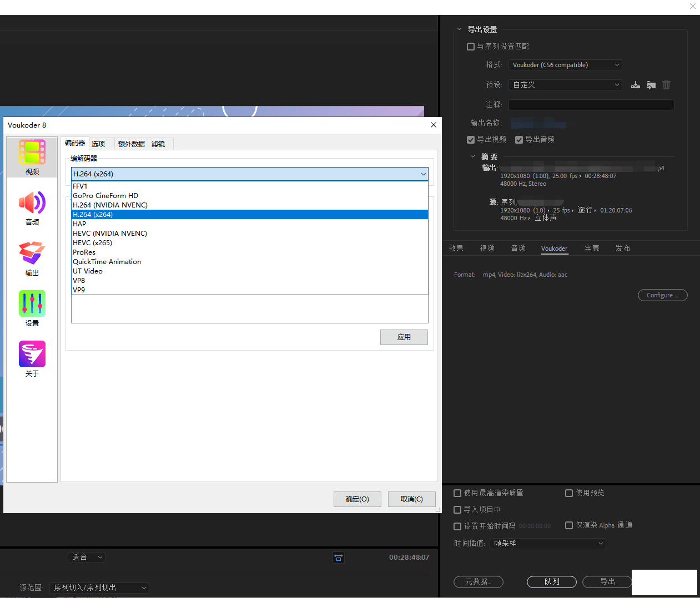Collapse the 导出设置 section
700x598 pixels.
(459, 29)
